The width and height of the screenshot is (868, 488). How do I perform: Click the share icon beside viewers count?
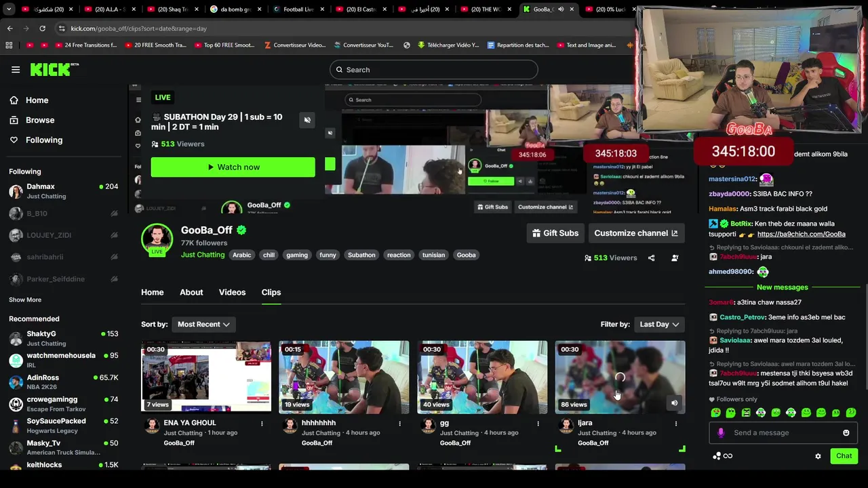click(x=651, y=258)
